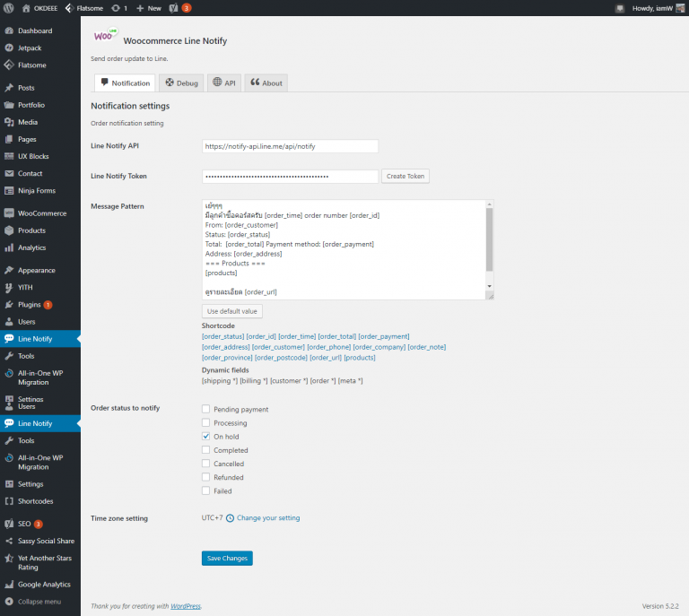Viewport: 689px width, 616px height.
Task: Enable the Cancelled checkbox
Action: tap(205, 464)
